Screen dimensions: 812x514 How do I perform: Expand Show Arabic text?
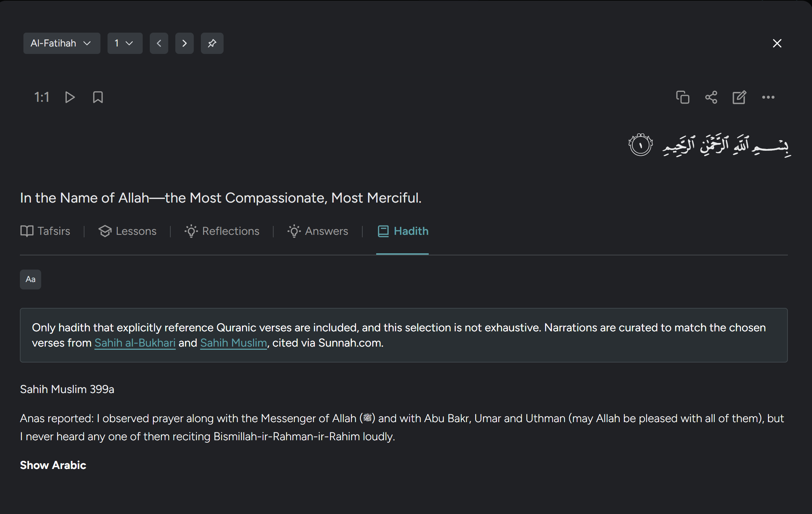tap(53, 465)
